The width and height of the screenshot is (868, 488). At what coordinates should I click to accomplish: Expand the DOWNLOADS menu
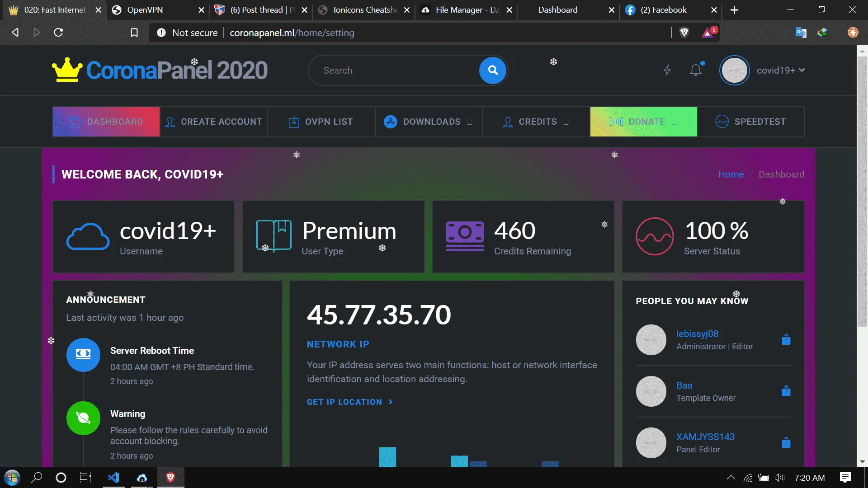429,122
